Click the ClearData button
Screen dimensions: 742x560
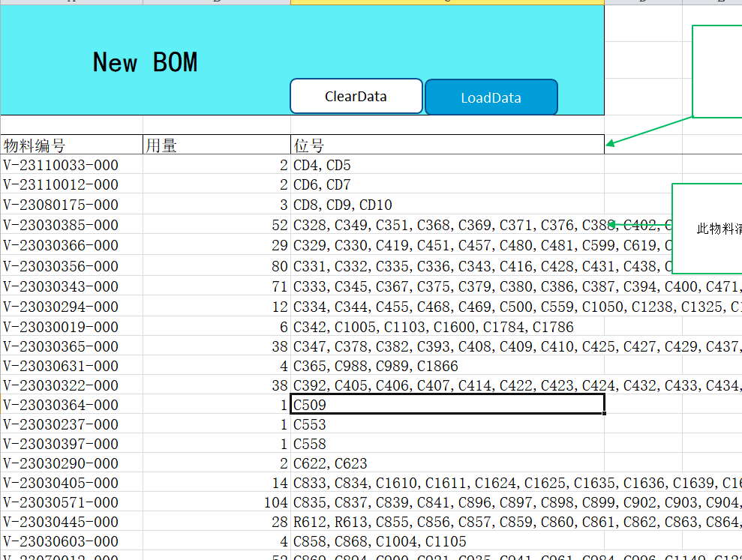(x=356, y=97)
